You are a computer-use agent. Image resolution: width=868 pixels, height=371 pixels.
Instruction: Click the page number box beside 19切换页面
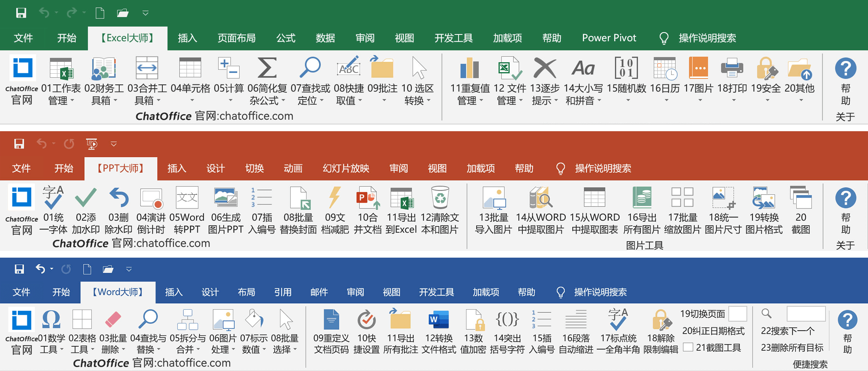click(x=738, y=314)
